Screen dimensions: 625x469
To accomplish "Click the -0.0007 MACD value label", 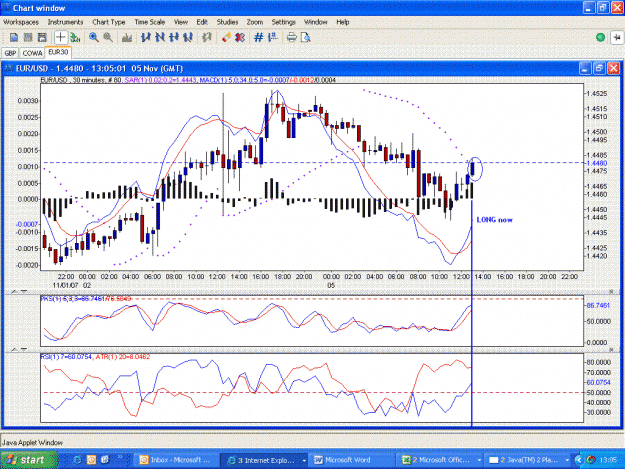I will coord(27,224).
